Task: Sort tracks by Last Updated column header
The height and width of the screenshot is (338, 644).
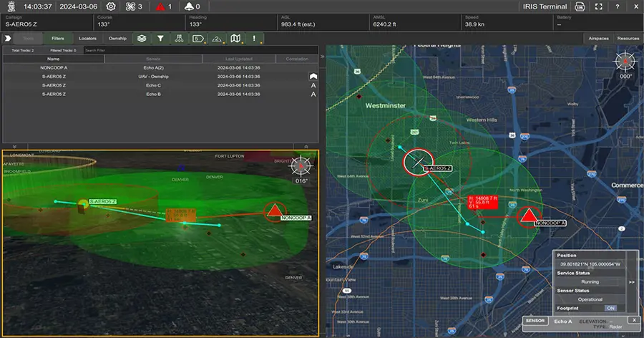Action: pyautogui.click(x=238, y=59)
